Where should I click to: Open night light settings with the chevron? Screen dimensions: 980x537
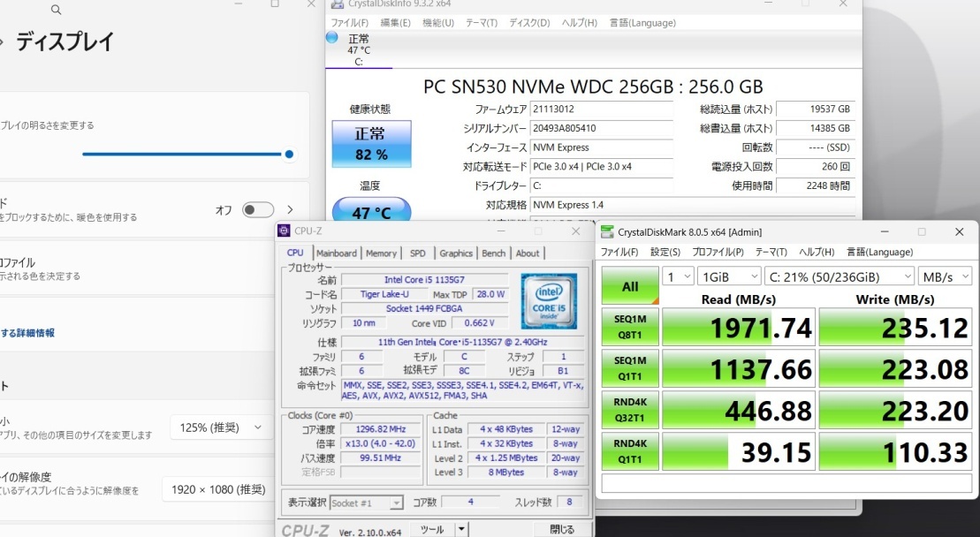click(x=290, y=209)
